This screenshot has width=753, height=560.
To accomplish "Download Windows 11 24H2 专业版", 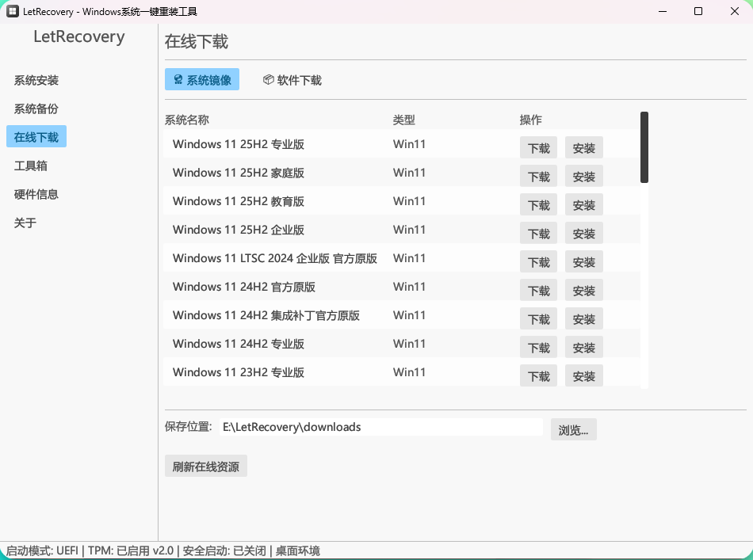I will [538, 348].
